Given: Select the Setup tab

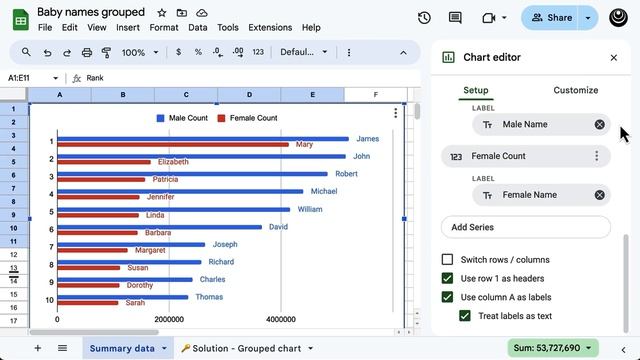Looking at the screenshot, I should tap(476, 90).
